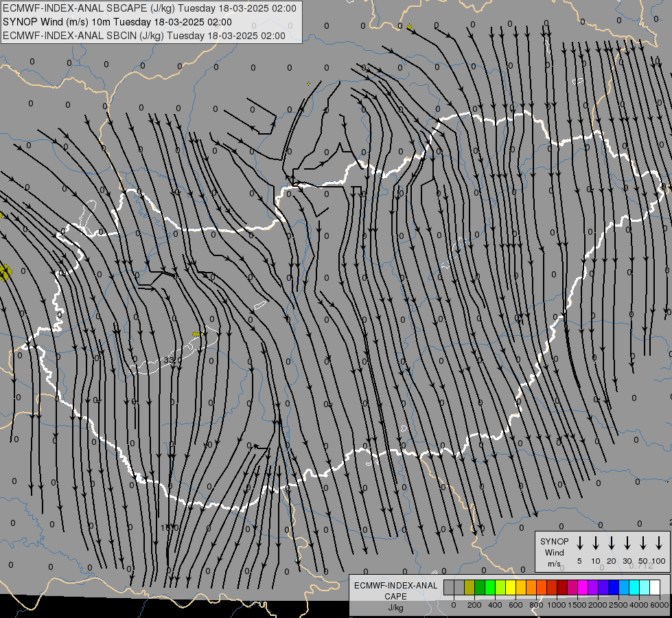Select the SYNOP Wind 10m title line
672x618 pixels.
(117, 22)
